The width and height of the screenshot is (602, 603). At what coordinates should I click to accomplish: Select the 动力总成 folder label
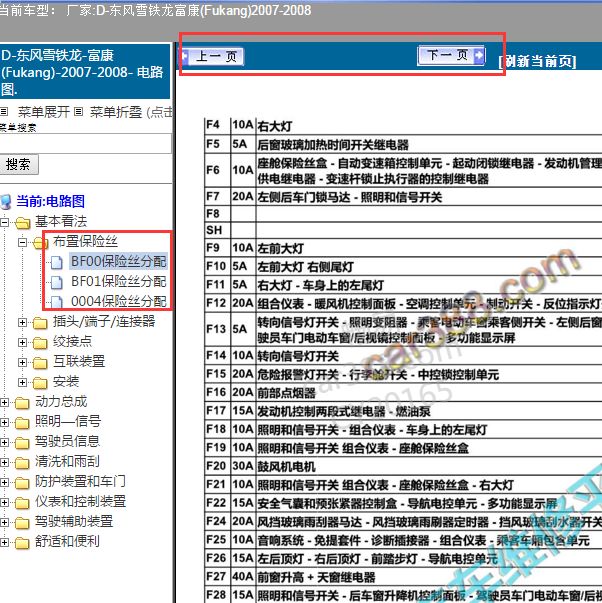click(61, 401)
